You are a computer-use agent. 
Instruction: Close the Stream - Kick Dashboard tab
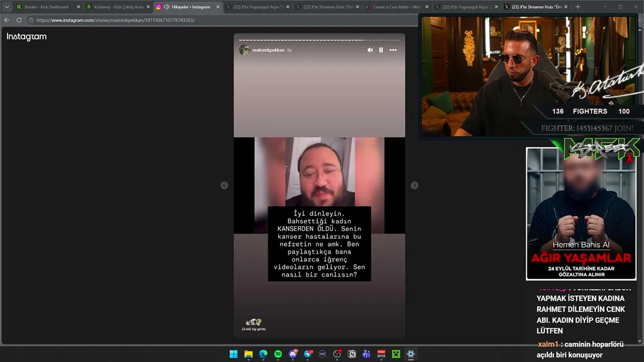click(78, 7)
